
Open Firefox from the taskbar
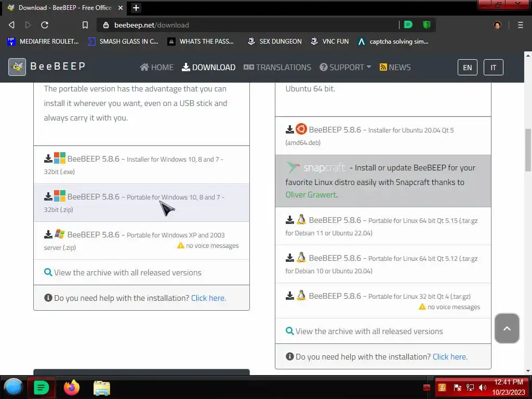coord(72,388)
